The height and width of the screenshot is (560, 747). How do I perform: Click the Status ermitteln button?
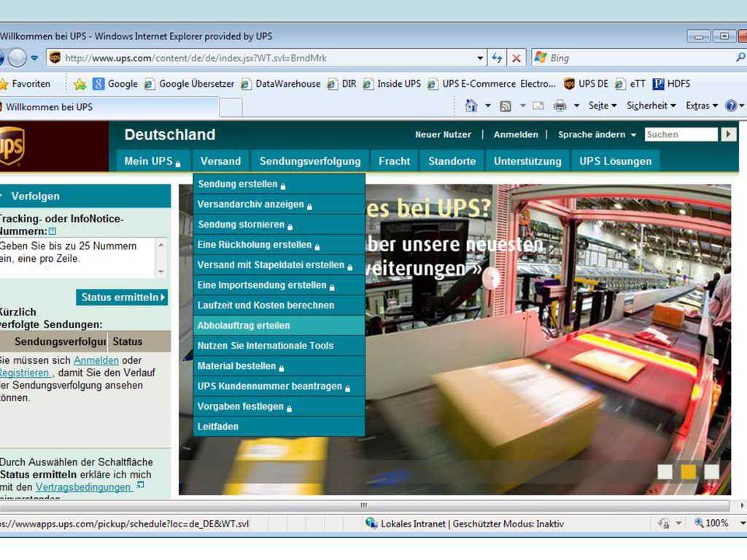pyautogui.click(x=122, y=297)
